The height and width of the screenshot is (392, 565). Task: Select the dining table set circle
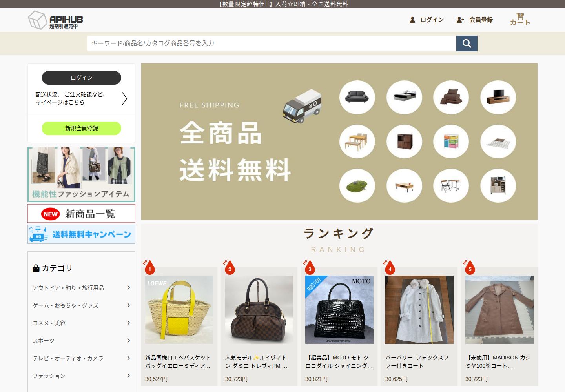click(357, 141)
